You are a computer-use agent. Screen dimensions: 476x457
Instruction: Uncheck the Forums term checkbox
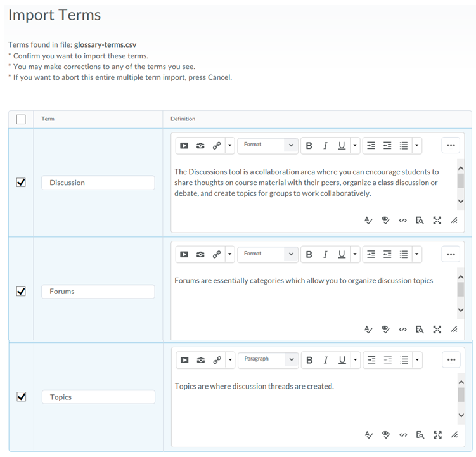tap(21, 292)
